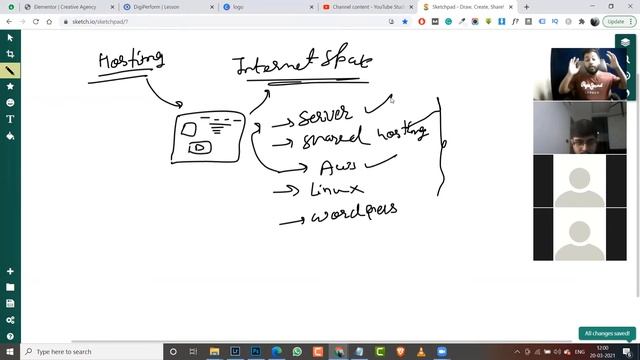Open Task View on taskbar
Screen dimensions: 640x360
tap(193, 351)
